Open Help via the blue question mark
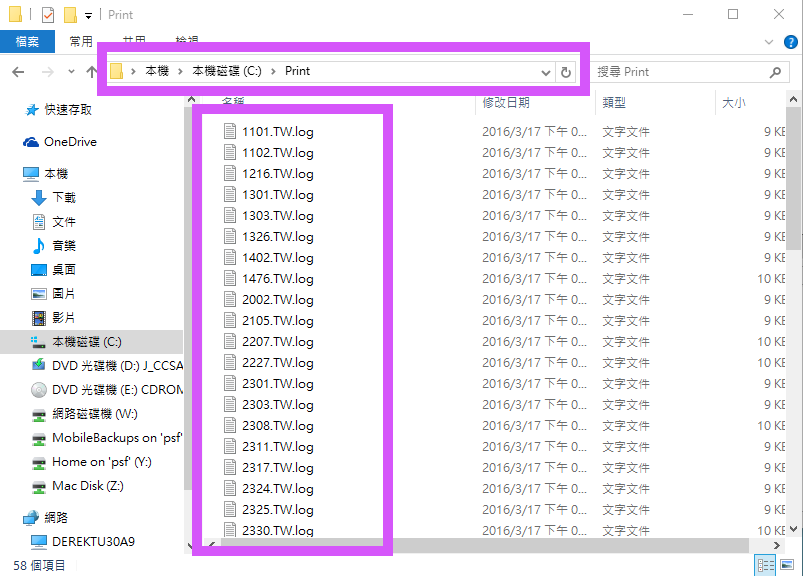Screen dimensions: 803x576 click(x=790, y=42)
